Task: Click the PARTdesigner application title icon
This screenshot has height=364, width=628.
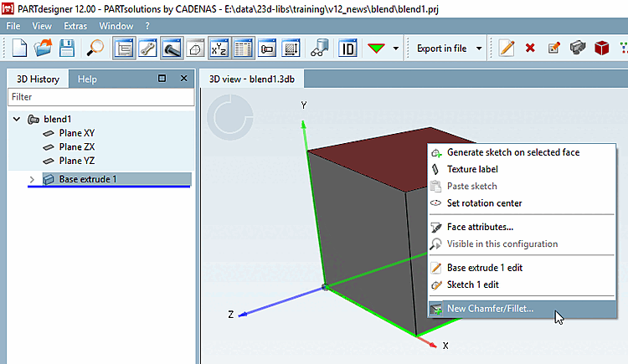Action: pyautogui.click(x=8, y=9)
